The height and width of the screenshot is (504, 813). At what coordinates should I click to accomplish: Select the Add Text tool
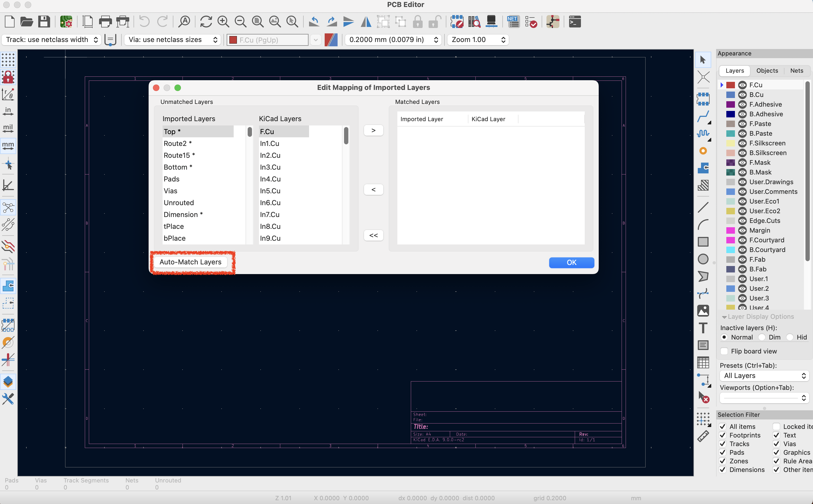point(703,328)
